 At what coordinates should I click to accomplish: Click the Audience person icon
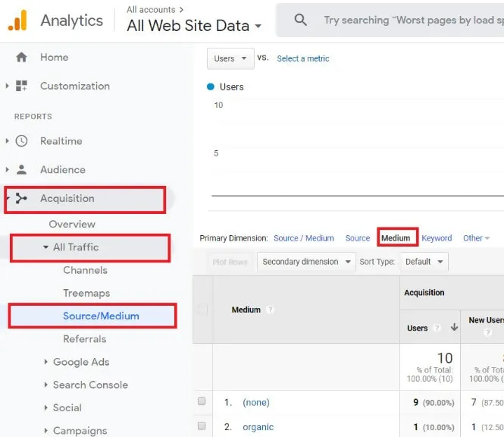tap(21, 170)
